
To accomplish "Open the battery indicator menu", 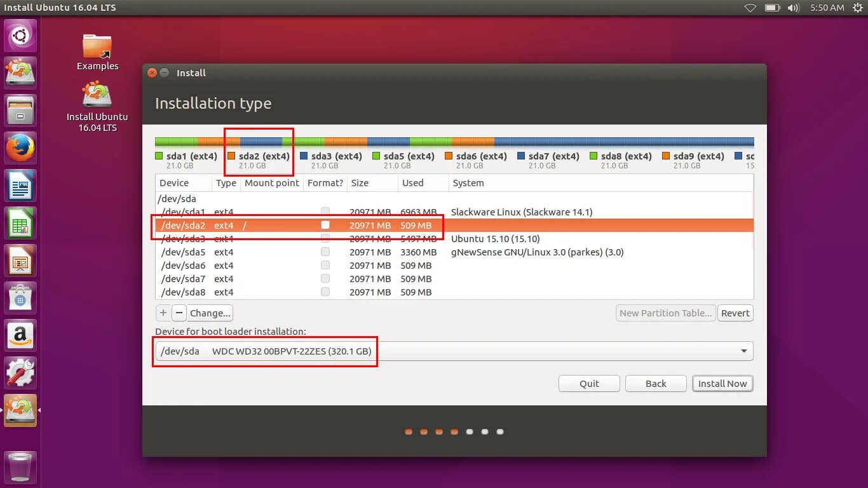I will pyautogui.click(x=772, y=8).
